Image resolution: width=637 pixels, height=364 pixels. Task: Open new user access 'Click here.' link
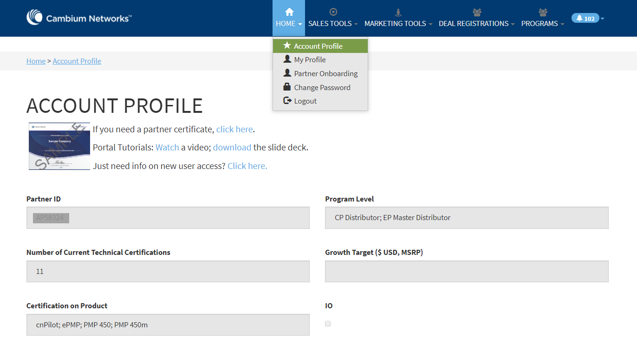[247, 166]
